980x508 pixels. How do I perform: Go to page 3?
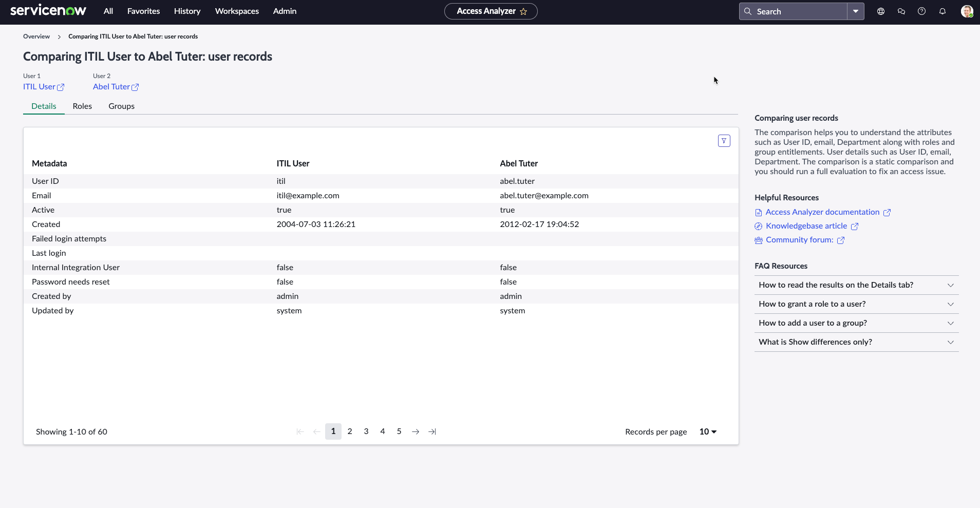[x=366, y=431]
